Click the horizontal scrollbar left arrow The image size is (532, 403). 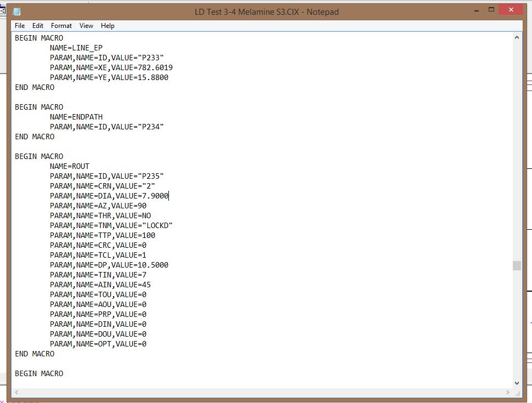tap(16, 393)
